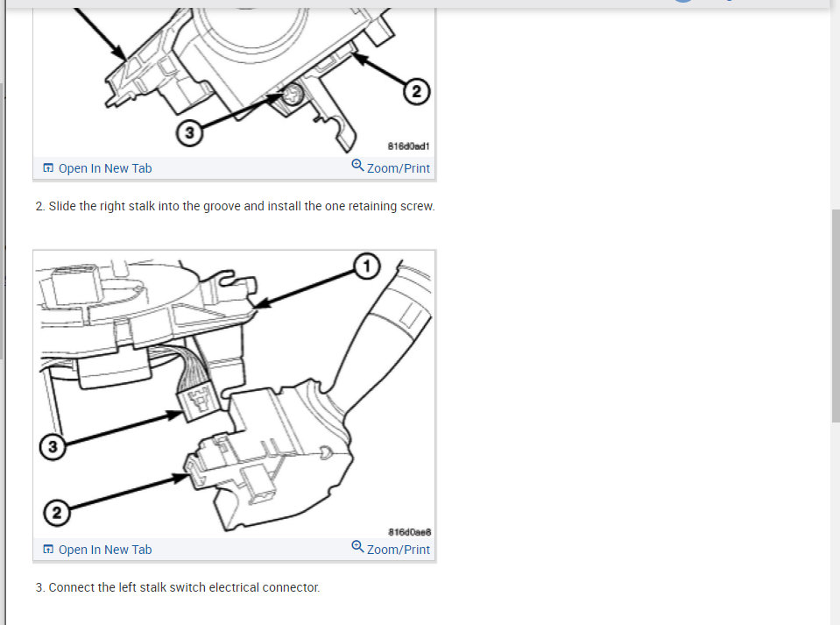840x625 pixels.
Task: Click magnifier icon under diagram 816d0ae8
Action: (x=357, y=546)
